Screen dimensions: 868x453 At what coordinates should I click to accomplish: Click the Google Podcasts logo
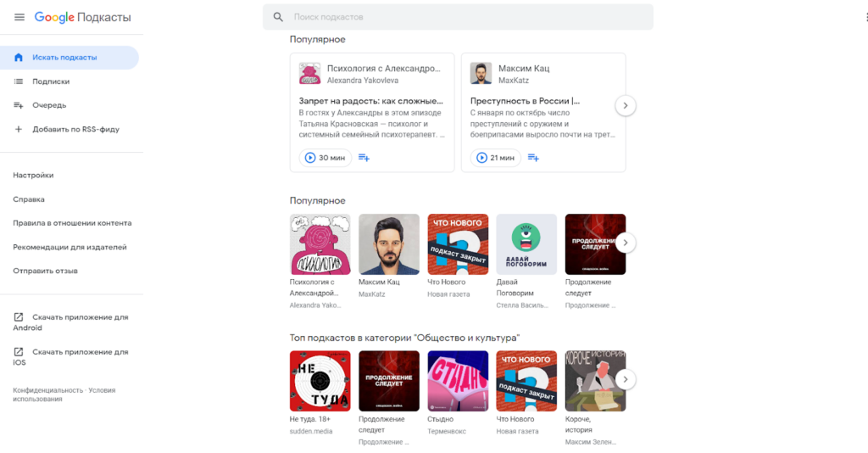click(x=82, y=17)
